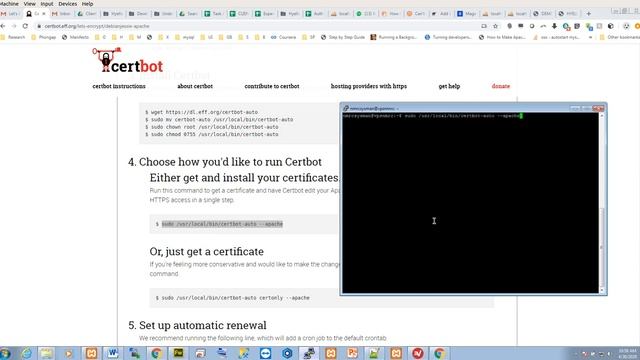This screenshot has width=640, height=360.
Task: Click heading 'Or, just get a certificate'
Action: tap(207, 251)
